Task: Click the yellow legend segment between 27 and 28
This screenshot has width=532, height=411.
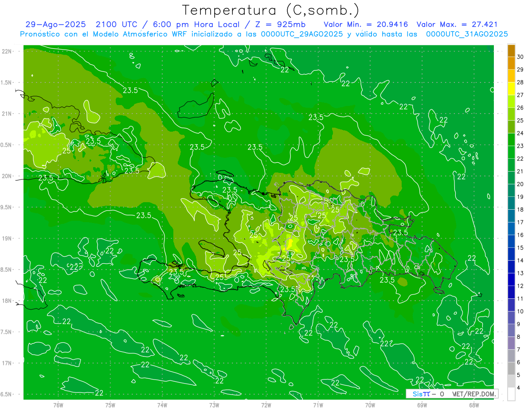Action: click(511, 88)
